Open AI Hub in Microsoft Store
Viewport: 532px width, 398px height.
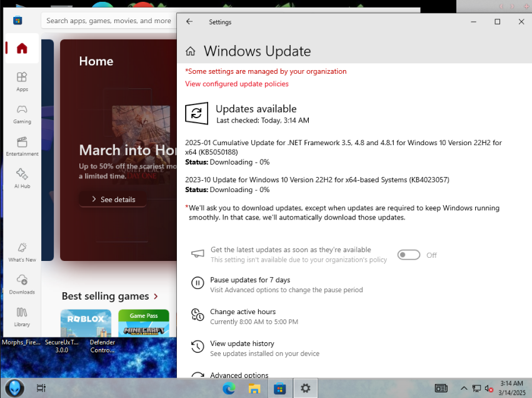(x=22, y=178)
